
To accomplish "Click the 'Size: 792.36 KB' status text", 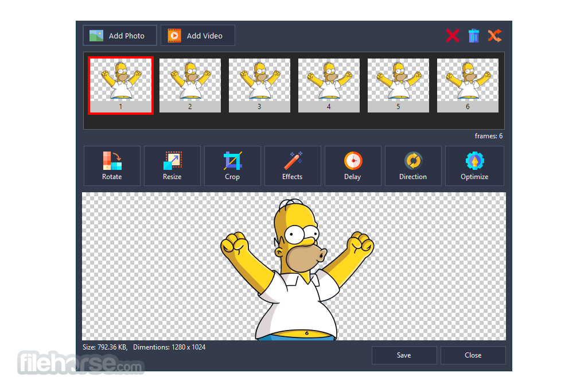I will [x=105, y=347].
